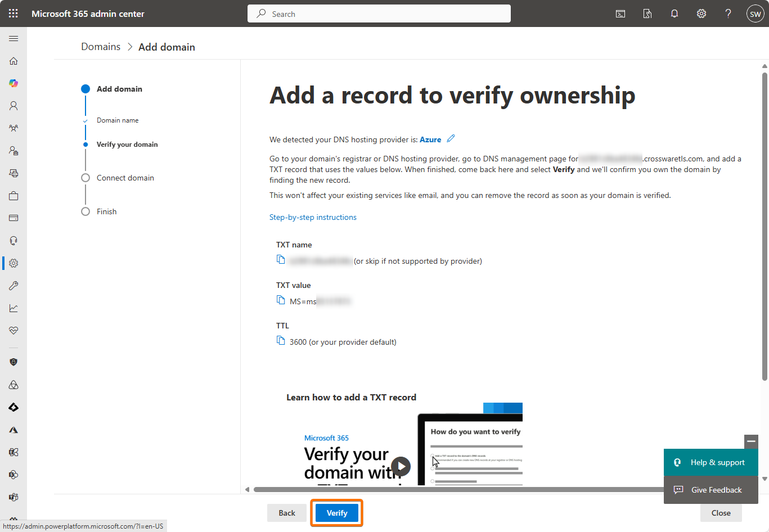The height and width of the screenshot is (532, 769).
Task: Open the settings gear in header
Action: [701, 13]
